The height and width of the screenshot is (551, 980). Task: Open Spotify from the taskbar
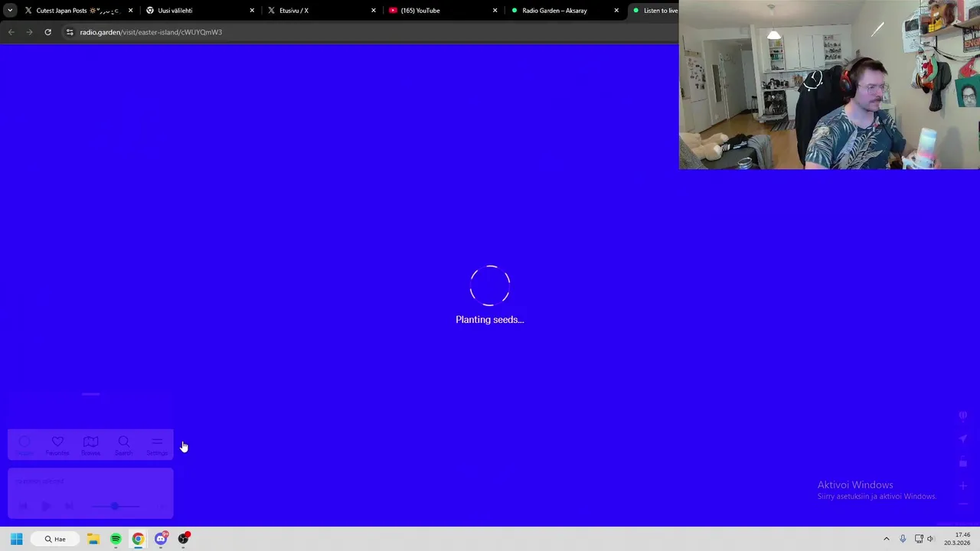click(116, 539)
